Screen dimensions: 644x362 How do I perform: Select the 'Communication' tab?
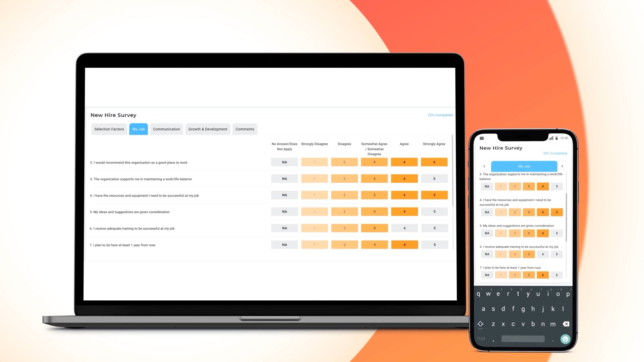tap(166, 129)
